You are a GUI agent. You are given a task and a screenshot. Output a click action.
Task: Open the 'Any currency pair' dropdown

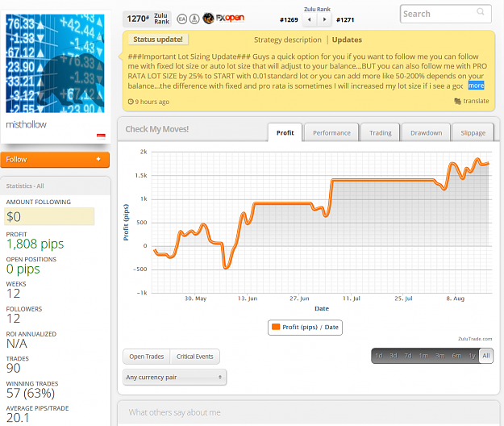click(174, 377)
